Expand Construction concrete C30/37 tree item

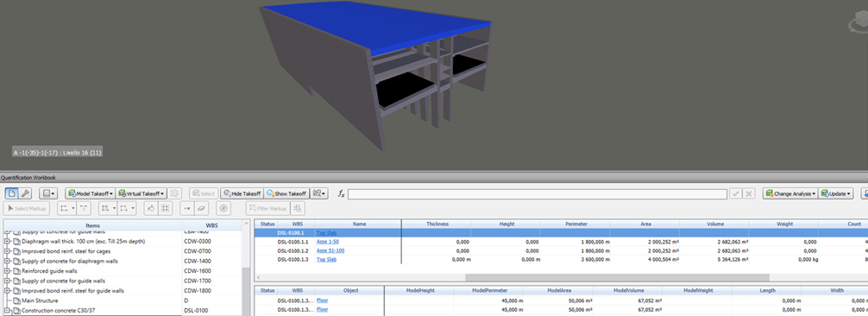tap(7, 311)
